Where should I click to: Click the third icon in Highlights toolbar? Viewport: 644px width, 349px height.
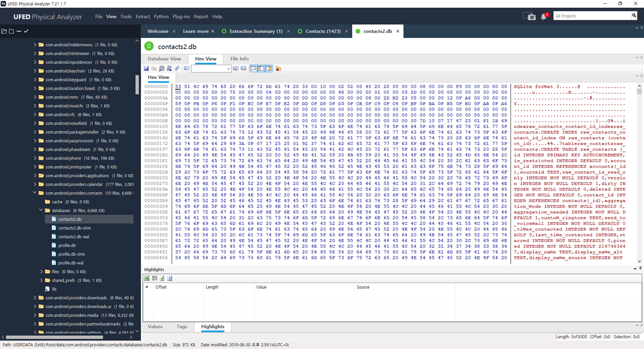pos(162,279)
